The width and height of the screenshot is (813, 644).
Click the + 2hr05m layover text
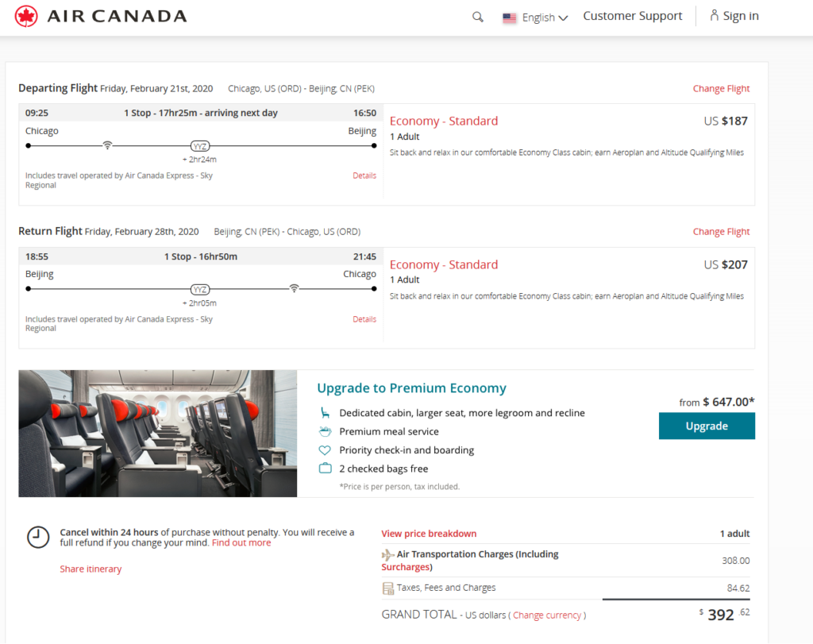[x=199, y=303]
